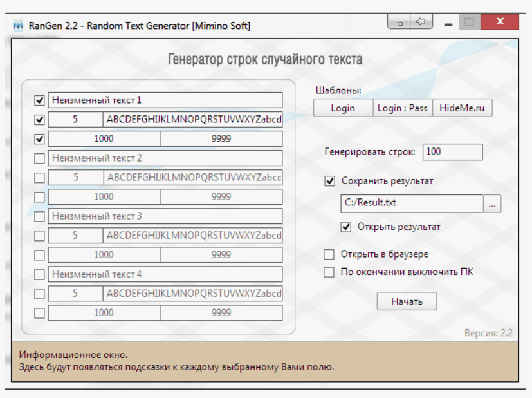Click the small square title bar button
The width and height of the screenshot is (532, 398).
tap(399, 22)
